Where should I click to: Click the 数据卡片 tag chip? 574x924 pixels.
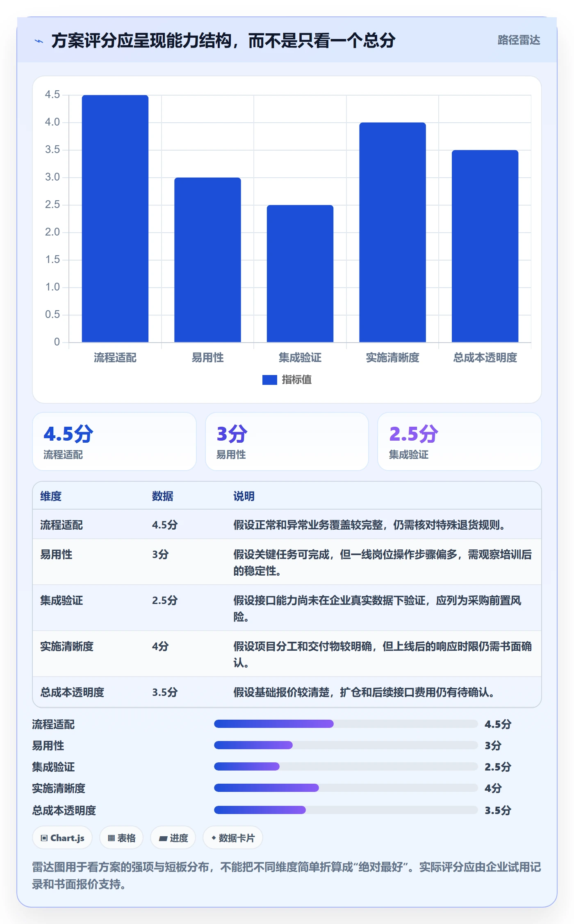point(233,838)
